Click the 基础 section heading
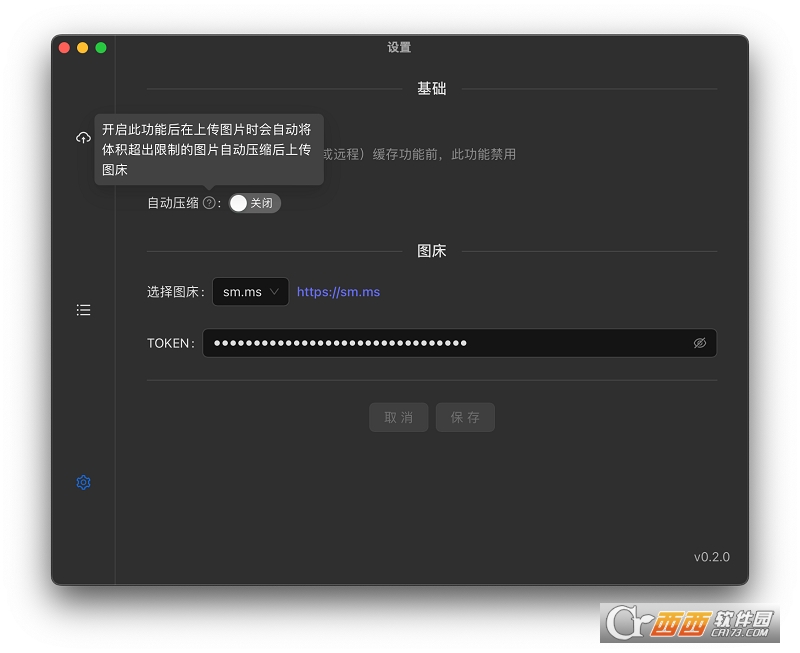Image resolution: width=800 pixels, height=653 pixels. (432, 89)
